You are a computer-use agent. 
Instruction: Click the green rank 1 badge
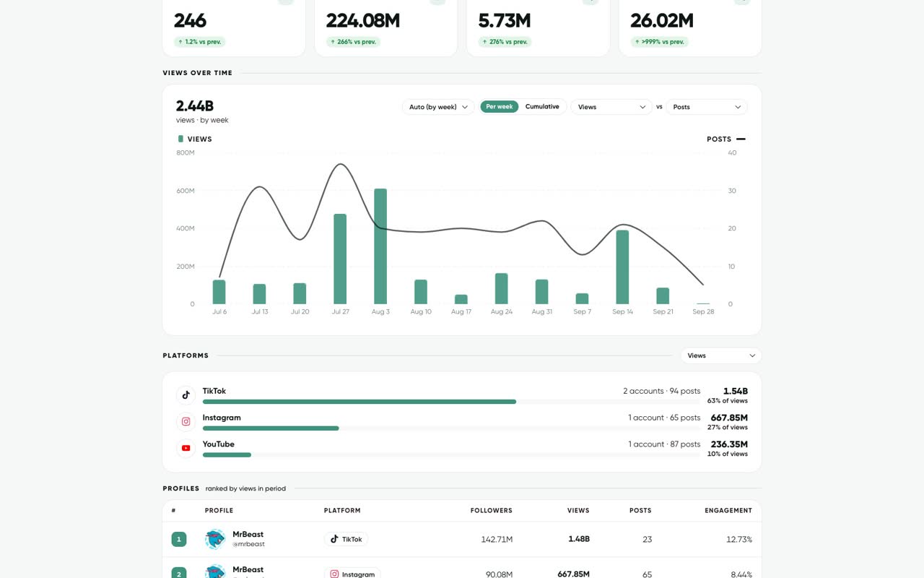(x=178, y=539)
